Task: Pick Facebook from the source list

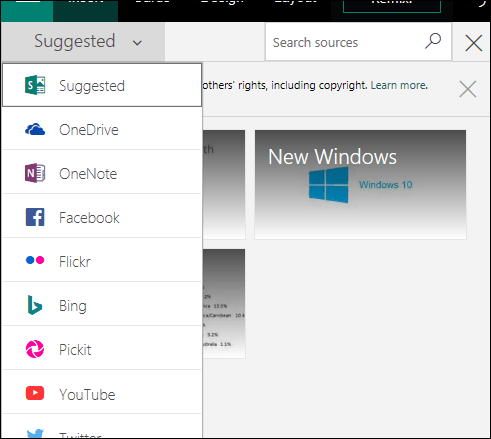Action: pos(102,217)
